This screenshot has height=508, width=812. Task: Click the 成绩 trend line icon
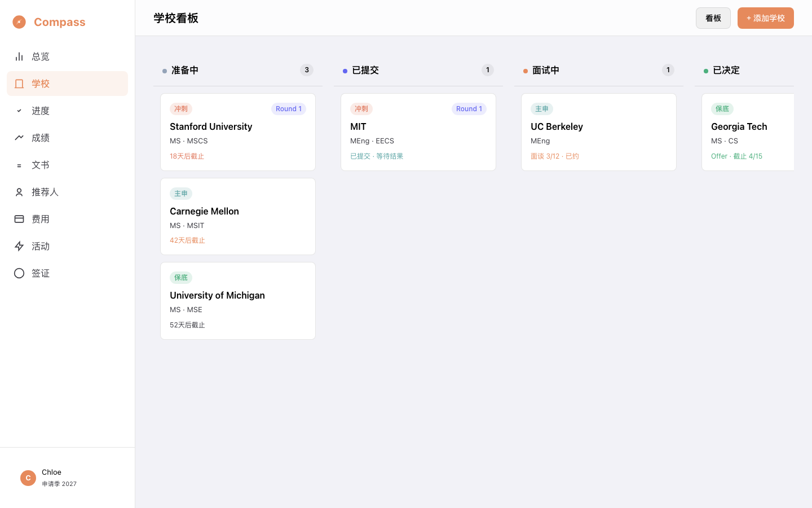click(x=19, y=138)
